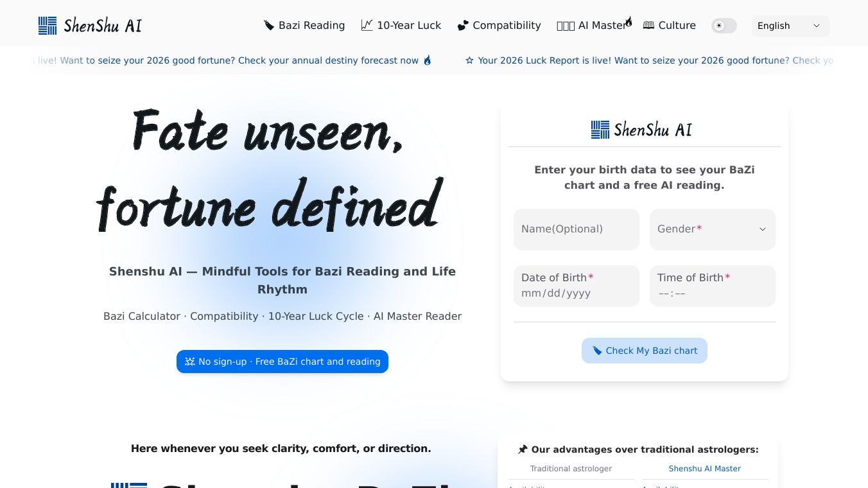868x488 pixels.
Task: Focus the Name(Optional) input field
Action: pos(577,229)
